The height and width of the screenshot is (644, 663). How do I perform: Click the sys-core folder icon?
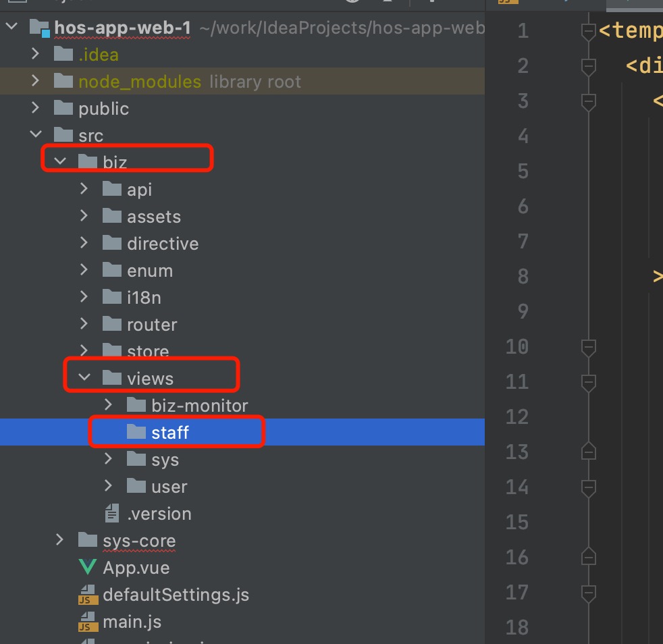[x=87, y=541]
